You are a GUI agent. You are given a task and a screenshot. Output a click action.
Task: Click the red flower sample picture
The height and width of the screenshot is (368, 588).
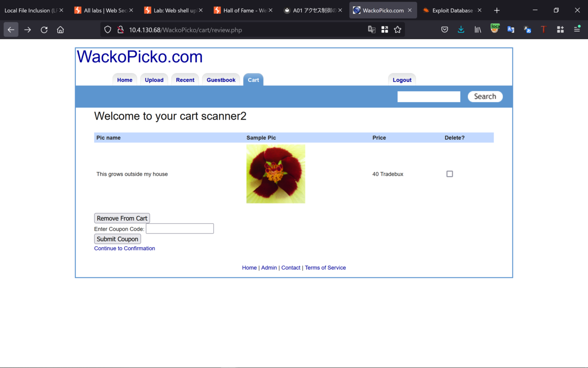(276, 174)
